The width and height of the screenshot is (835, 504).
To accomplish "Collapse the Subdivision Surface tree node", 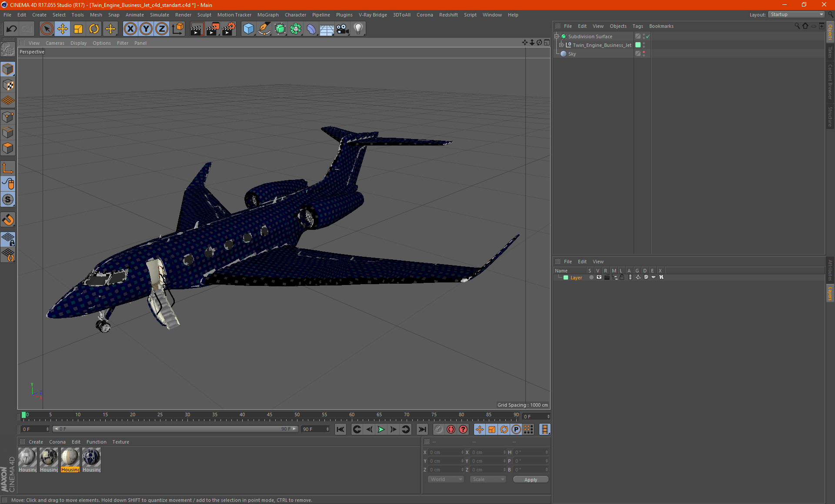I will [x=556, y=36].
